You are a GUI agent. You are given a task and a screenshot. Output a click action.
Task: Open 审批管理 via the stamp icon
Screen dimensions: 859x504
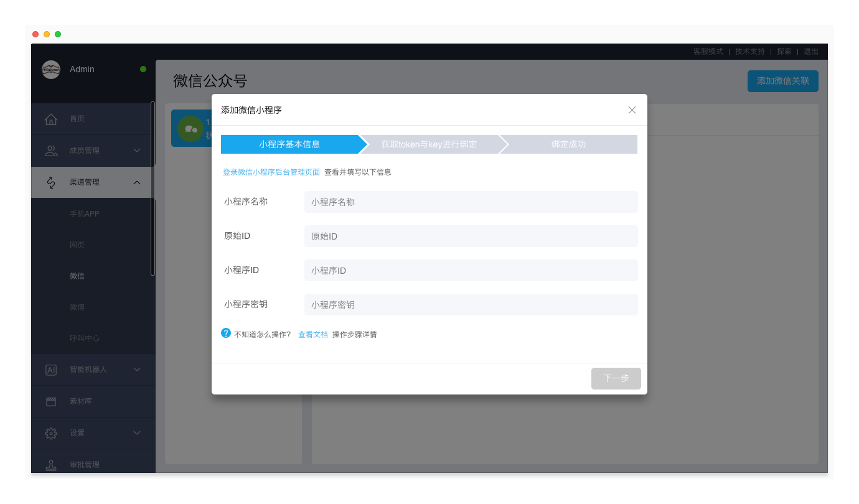pos(50,464)
